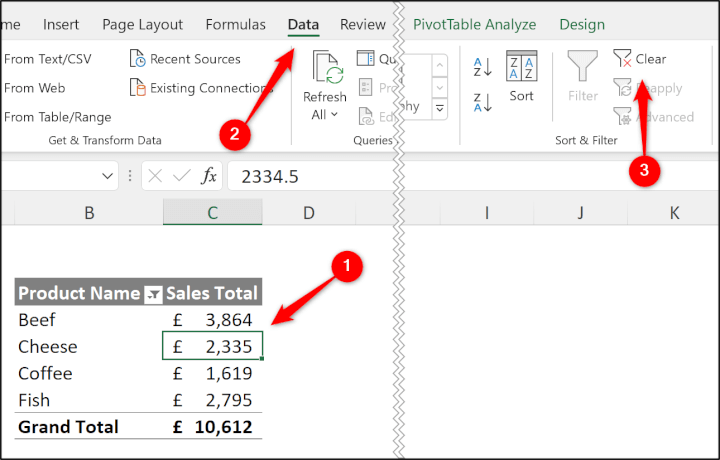Image resolution: width=720 pixels, height=460 pixels.
Task: Open Recent Sources
Action: (x=186, y=59)
